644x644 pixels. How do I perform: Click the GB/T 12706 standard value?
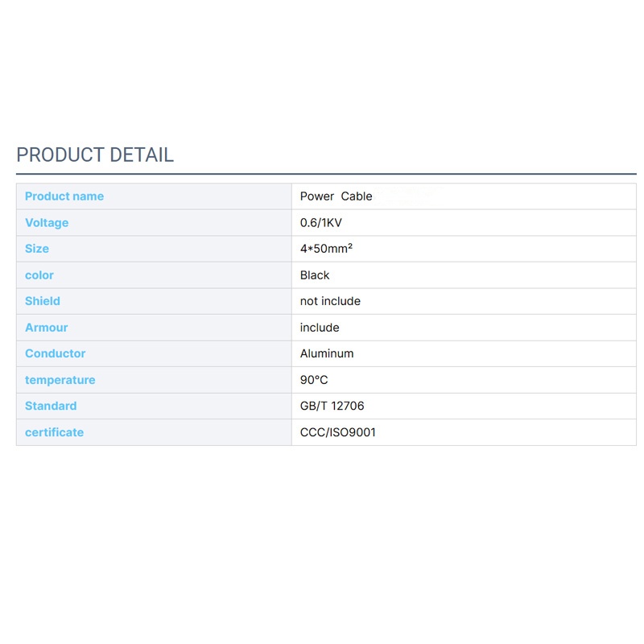332,406
